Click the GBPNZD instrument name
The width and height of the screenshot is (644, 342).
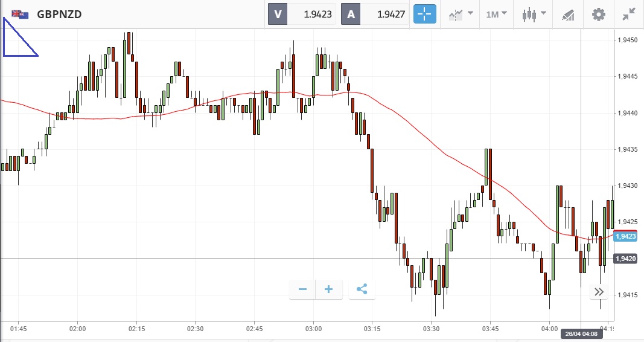point(59,14)
